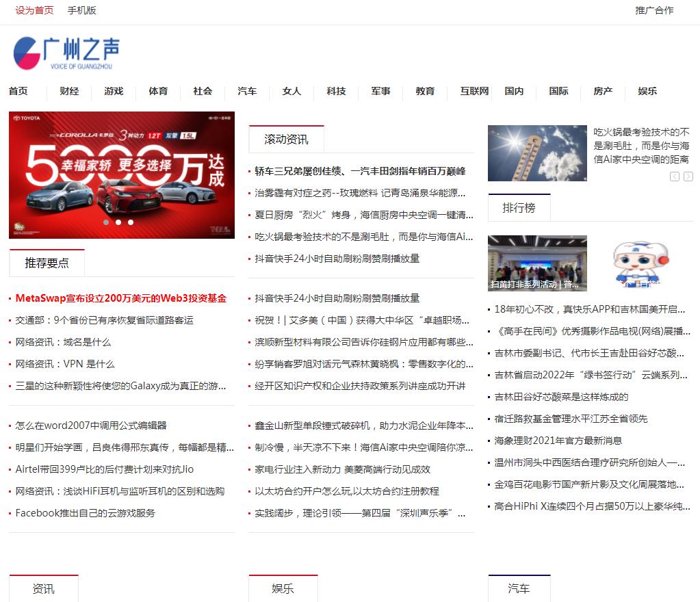The height and width of the screenshot is (602, 700).
Task: Open the 社会 section
Action: pyautogui.click(x=203, y=91)
